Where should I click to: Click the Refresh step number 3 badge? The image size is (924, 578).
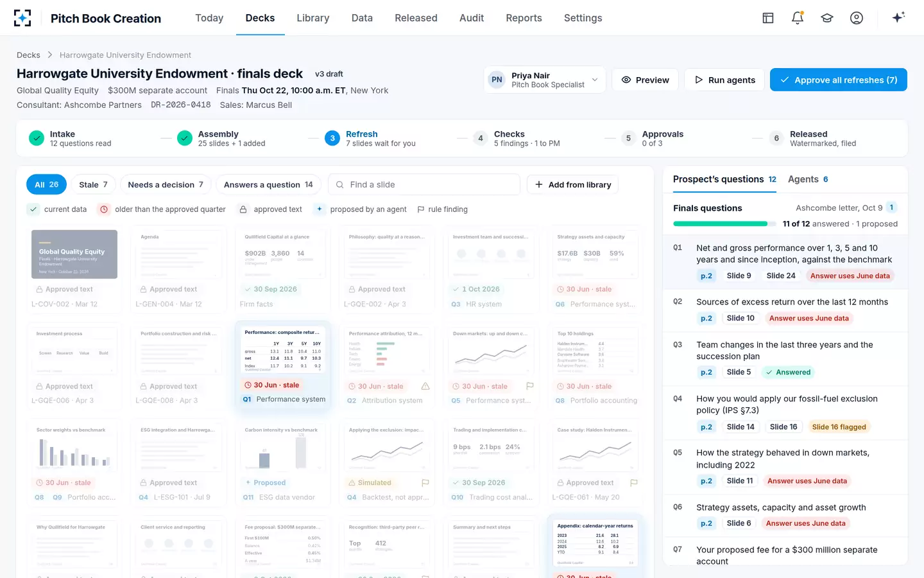click(332, 138)
